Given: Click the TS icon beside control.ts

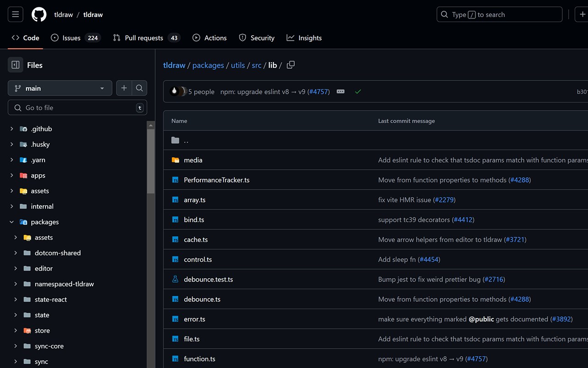Looking at the screenshot, I should [x=175, y=259].
